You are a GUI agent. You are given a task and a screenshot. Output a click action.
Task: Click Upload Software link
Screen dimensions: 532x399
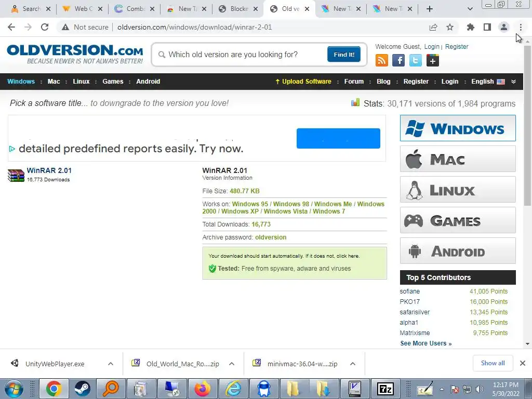(x=303, y=82)
